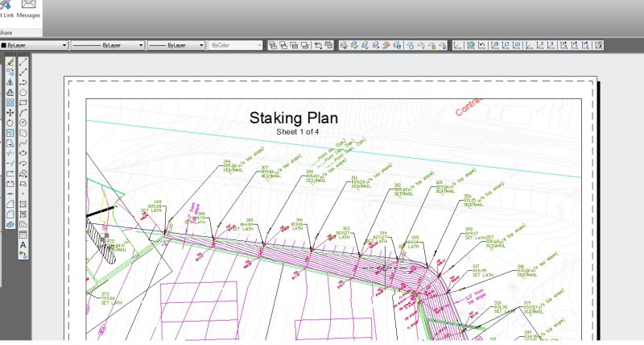Select the Fillet tool
The height and width of the screenshot is (345, 644).
[x=10, y=214]
